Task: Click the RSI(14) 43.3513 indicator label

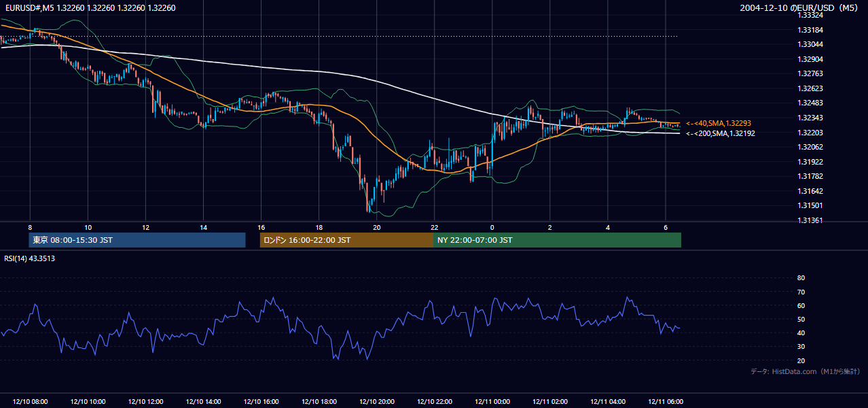Action: click(30, 258)
